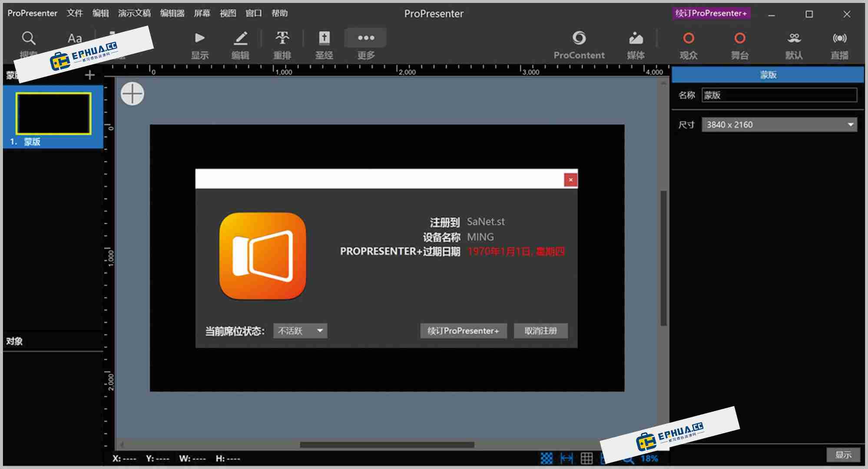868x469 pixels.
Task: Click the MING device name value
Action: click(480, 237)
